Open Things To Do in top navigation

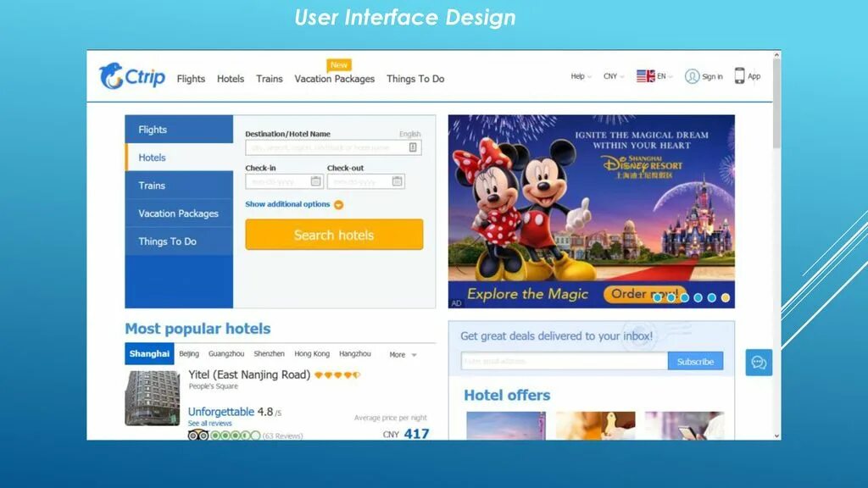[415, 79]
